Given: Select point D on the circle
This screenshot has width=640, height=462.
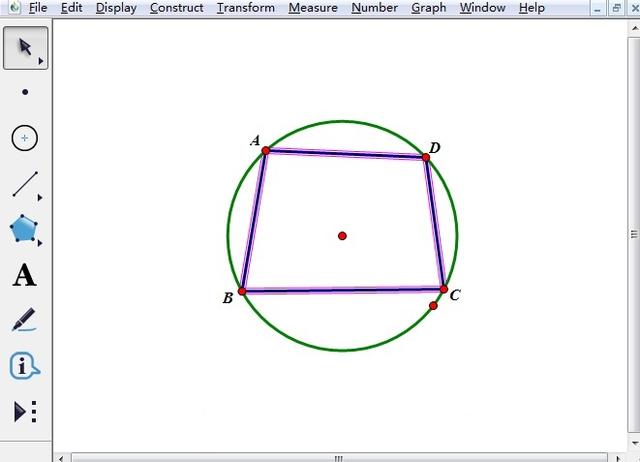Looking at the screenshot, I should pyautogui.click(x=426, y=157).
